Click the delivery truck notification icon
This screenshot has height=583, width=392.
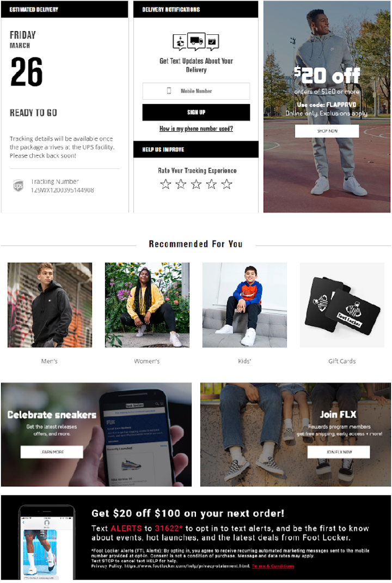(196, 41)
